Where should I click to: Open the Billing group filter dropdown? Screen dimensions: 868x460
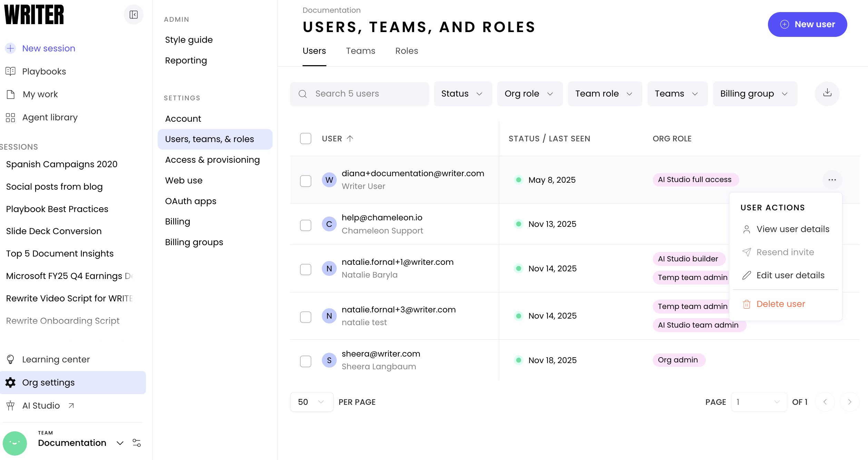[754, 93]
